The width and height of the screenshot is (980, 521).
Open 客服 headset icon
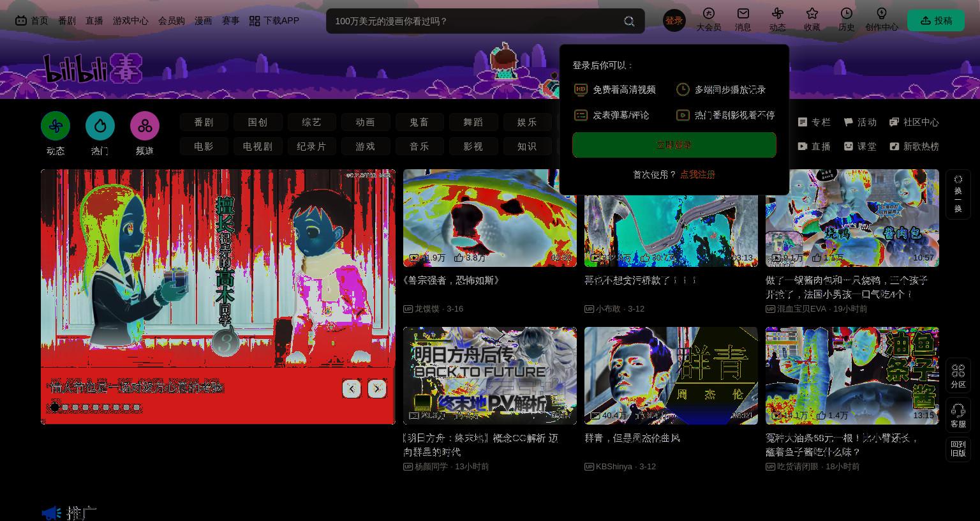click(x=958, y=415)
